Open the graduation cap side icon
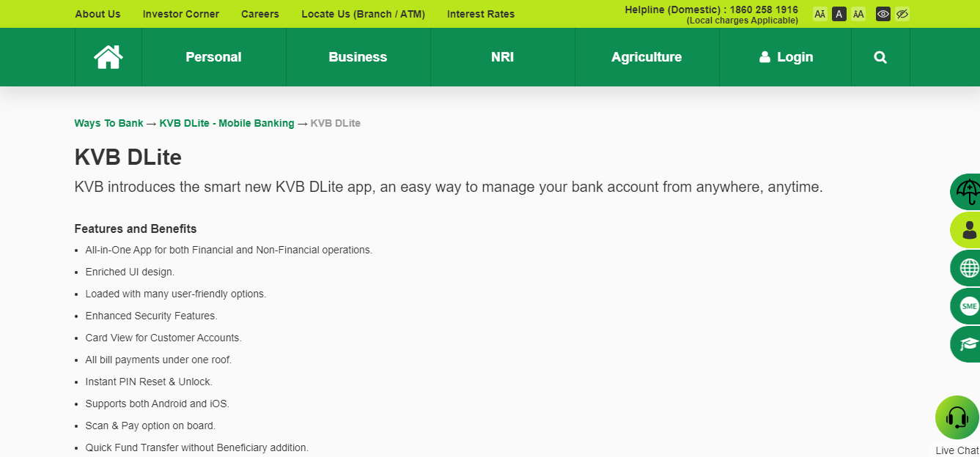Viewport: 980px width, 457px height. point(968,344)
